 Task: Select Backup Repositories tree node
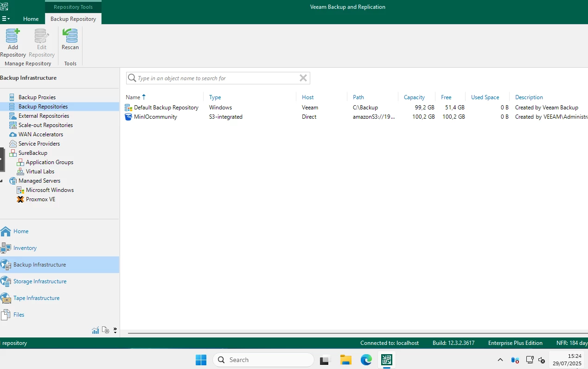pos(43,107)
